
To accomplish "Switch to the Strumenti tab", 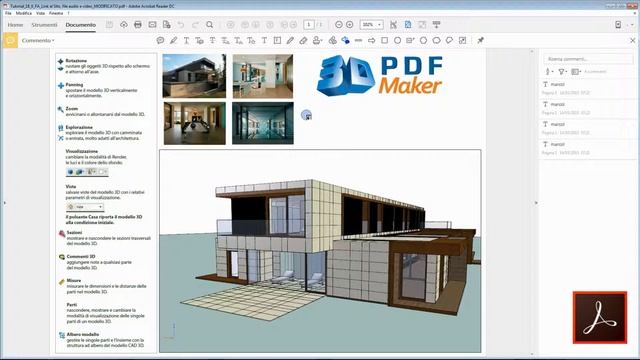I will pos(44,25).
